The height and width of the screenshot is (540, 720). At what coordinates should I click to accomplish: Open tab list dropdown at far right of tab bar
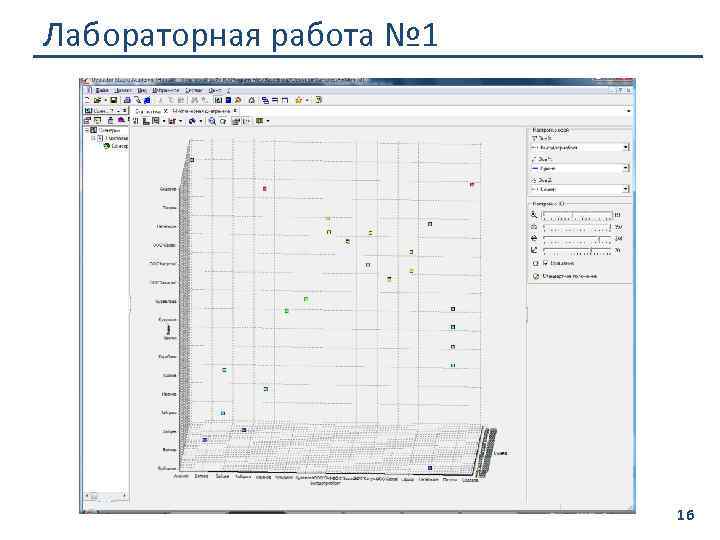pos(628,111)
